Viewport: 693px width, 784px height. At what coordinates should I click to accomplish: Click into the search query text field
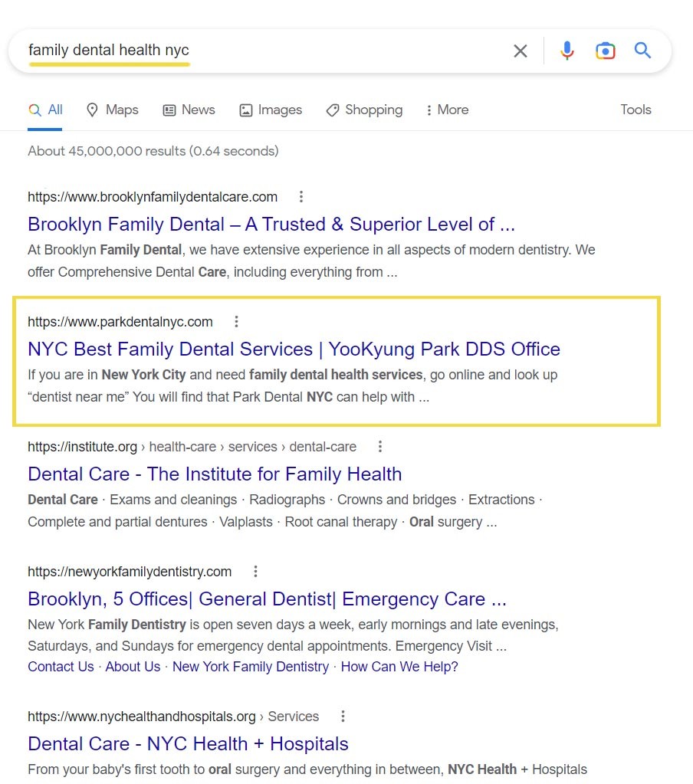point(307,51)
